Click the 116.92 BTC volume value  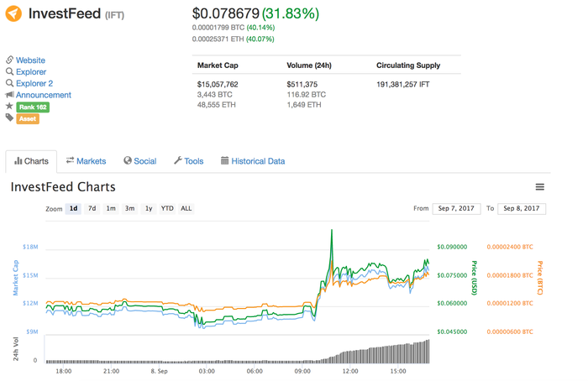[x=307, y=95]
